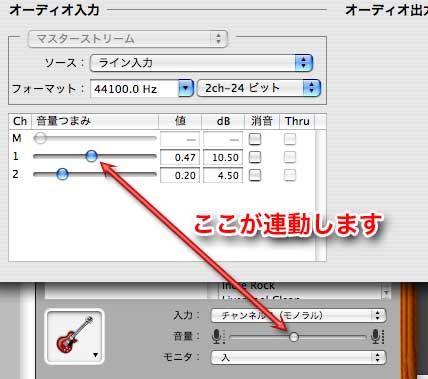Screen dimensions: 428x379
Task: Mute channel 2 with the 消音 checkbox
Action: pyautogui.click(x=255, y=175)
